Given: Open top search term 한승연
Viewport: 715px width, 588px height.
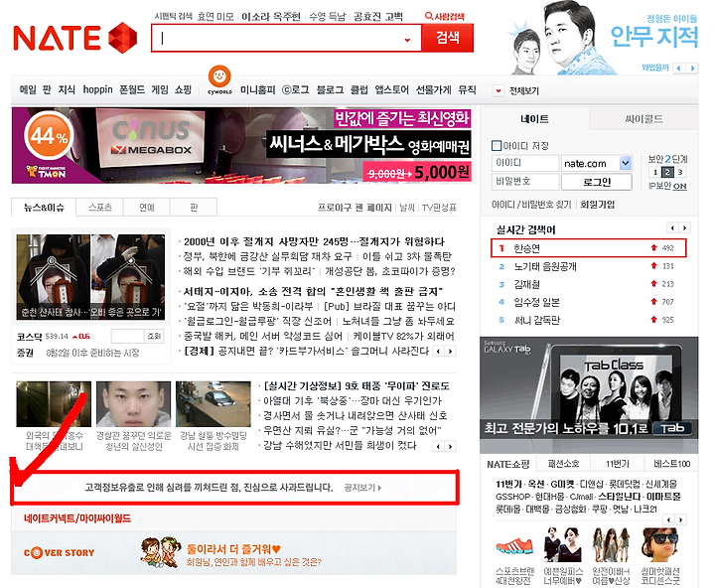Looking at the screenshot, I should (x=526, y=248).
